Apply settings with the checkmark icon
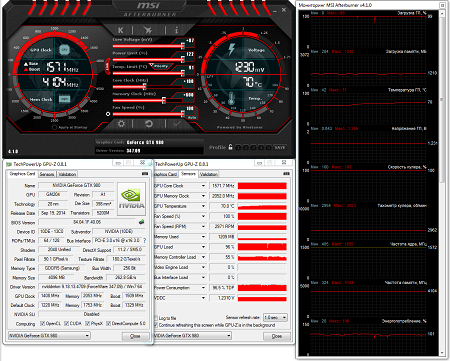Viewport: 450px width, 361px height. (177, 124)
